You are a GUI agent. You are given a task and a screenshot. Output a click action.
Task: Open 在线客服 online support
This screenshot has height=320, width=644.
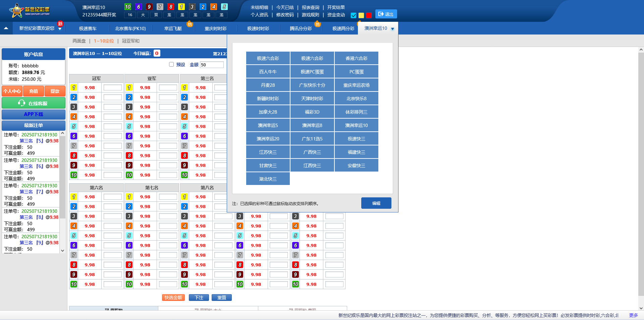click(34, 103)
